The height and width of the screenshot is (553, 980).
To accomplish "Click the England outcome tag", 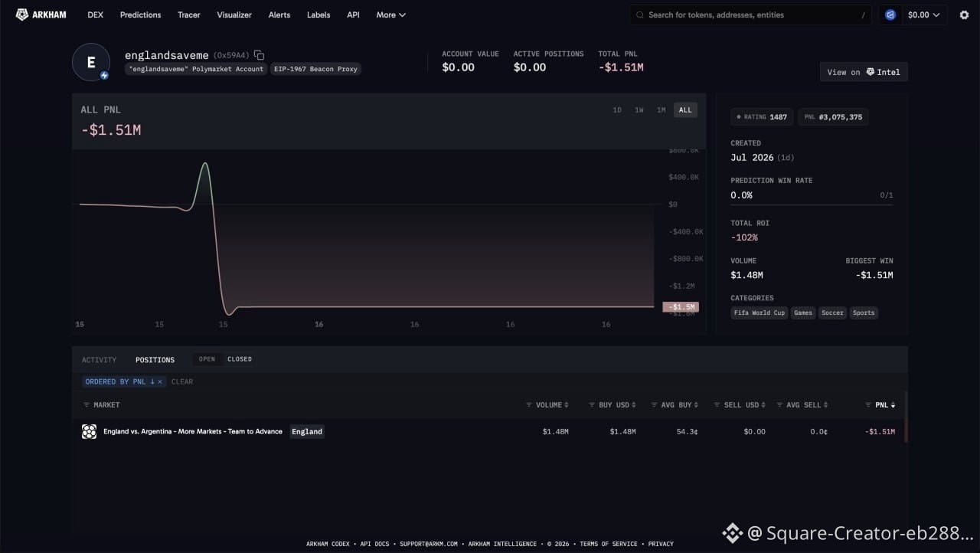I will tap(307, 431).
